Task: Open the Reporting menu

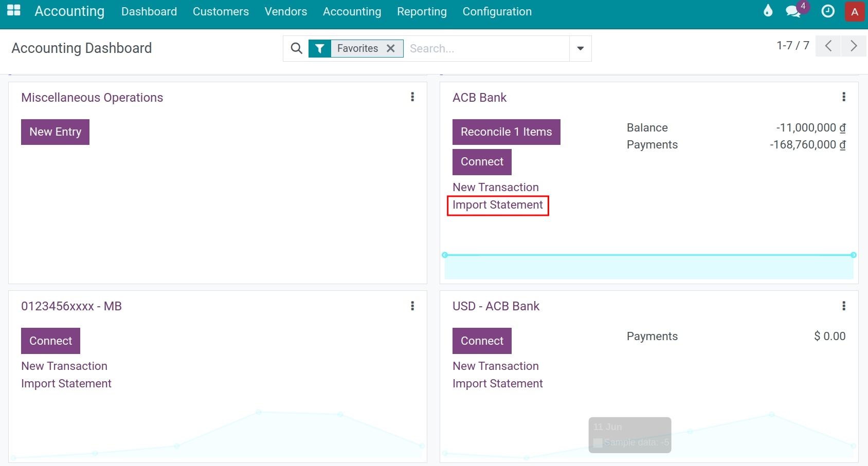Action: (x=422, y=11)
